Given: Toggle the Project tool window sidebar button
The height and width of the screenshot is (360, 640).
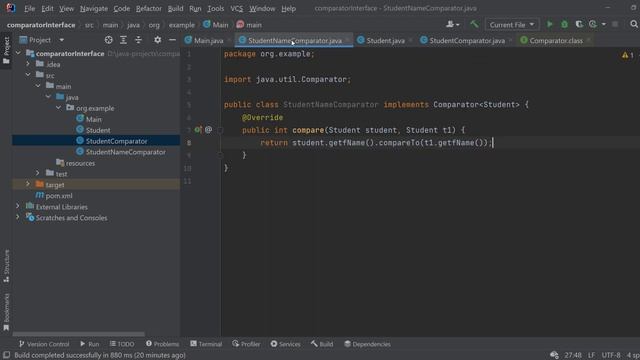Looking at the screenshot, I should [6, 50].
